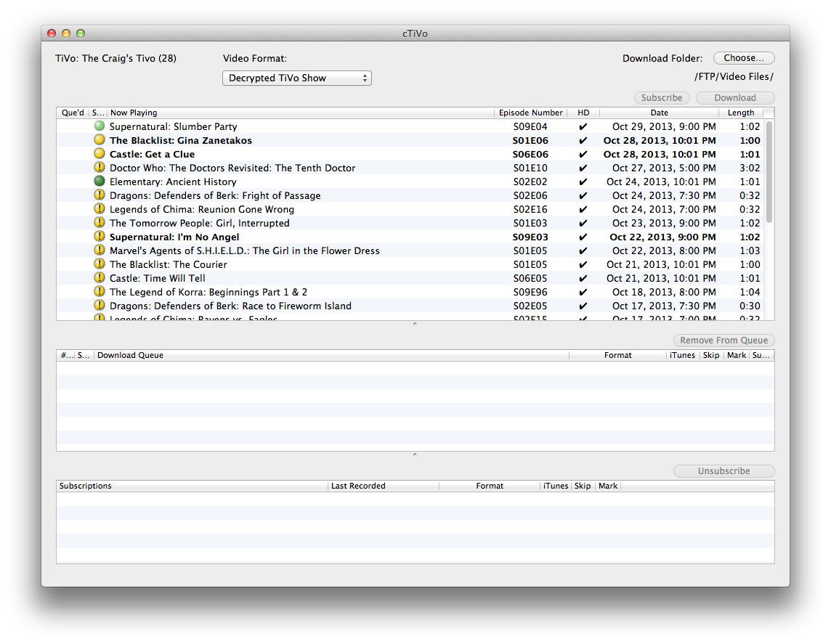The width and height of the screenshot is (831, 644).
Task: Click green status icon for Supernatural: Slumber Party
Action: pos(99,126)
